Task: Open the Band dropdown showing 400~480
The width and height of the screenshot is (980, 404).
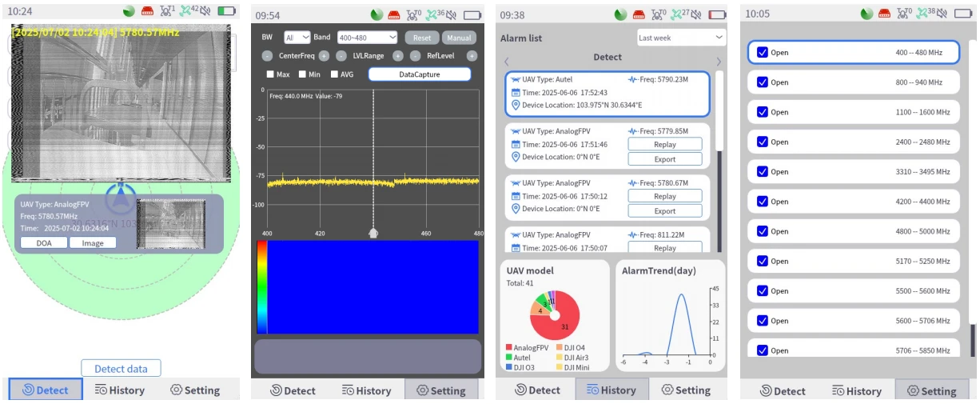Action: (367, 38)
